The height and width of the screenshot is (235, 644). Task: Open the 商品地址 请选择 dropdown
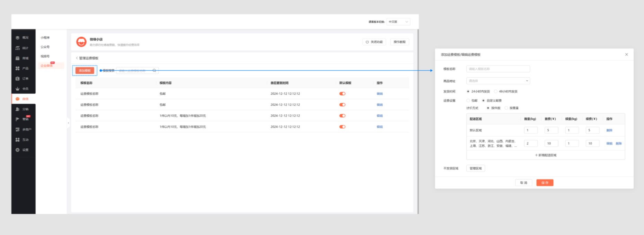click(x=498, y=81)
